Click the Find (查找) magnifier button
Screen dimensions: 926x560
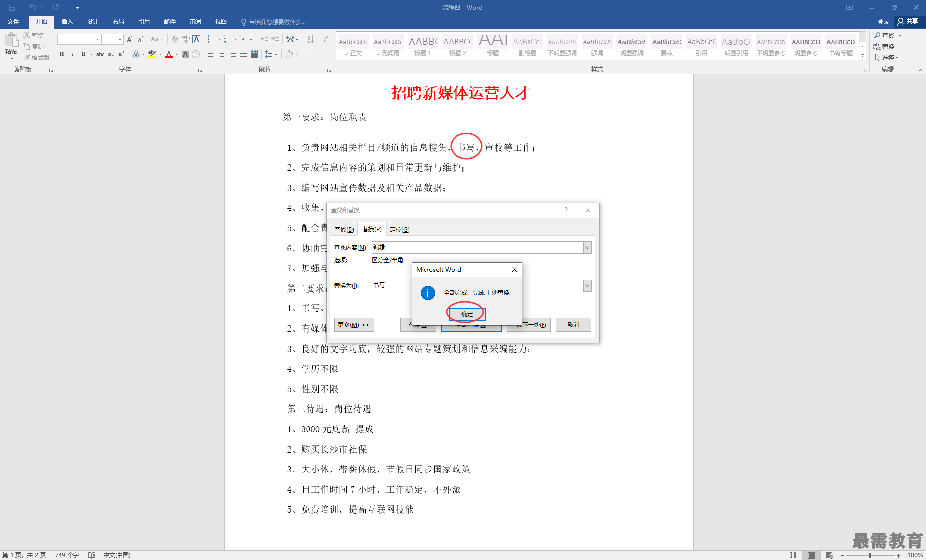tap(884, 35)
